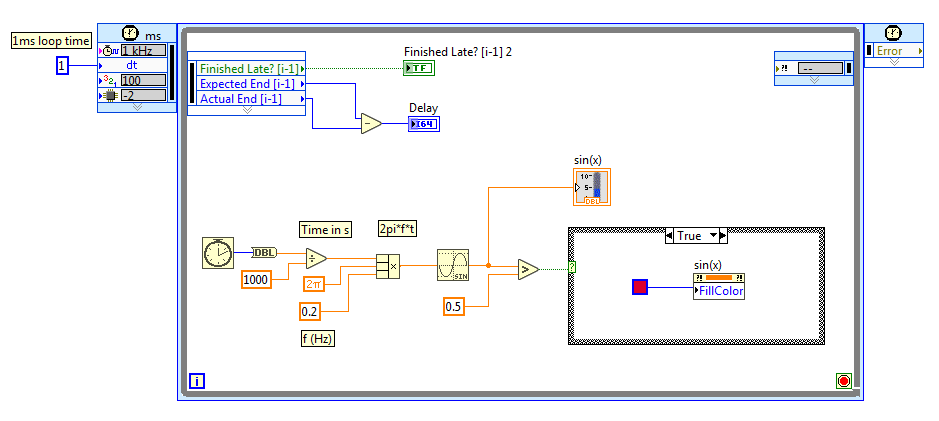Click the Delay I64 indicator terminal

424,124
